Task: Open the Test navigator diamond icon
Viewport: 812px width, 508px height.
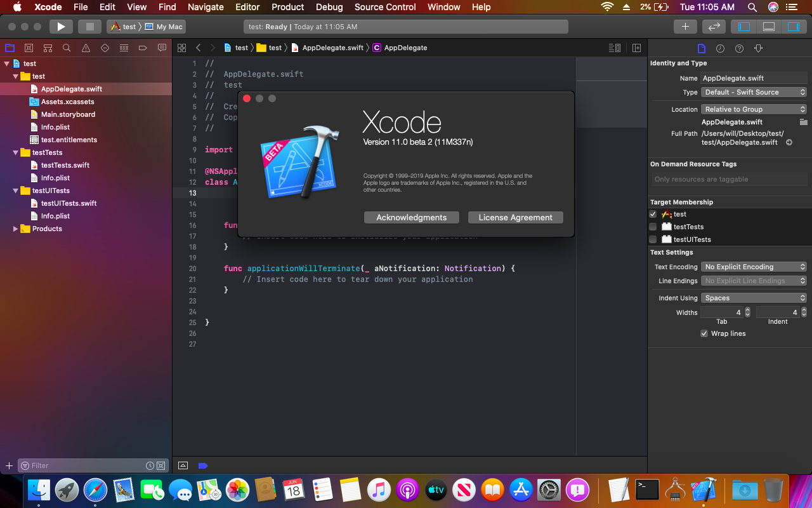Action: click(105, 48)
